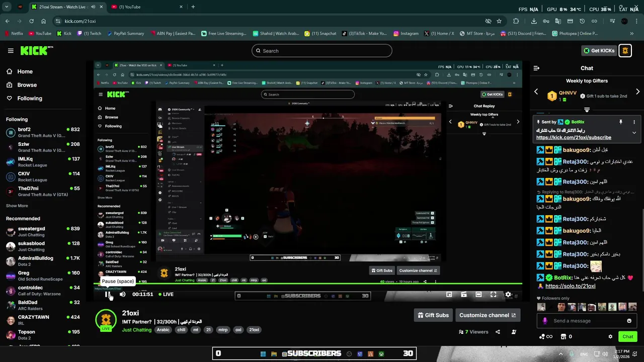Open the kick.com/21oxi/subscribe link
644x362 pixels.
[574, 137]
